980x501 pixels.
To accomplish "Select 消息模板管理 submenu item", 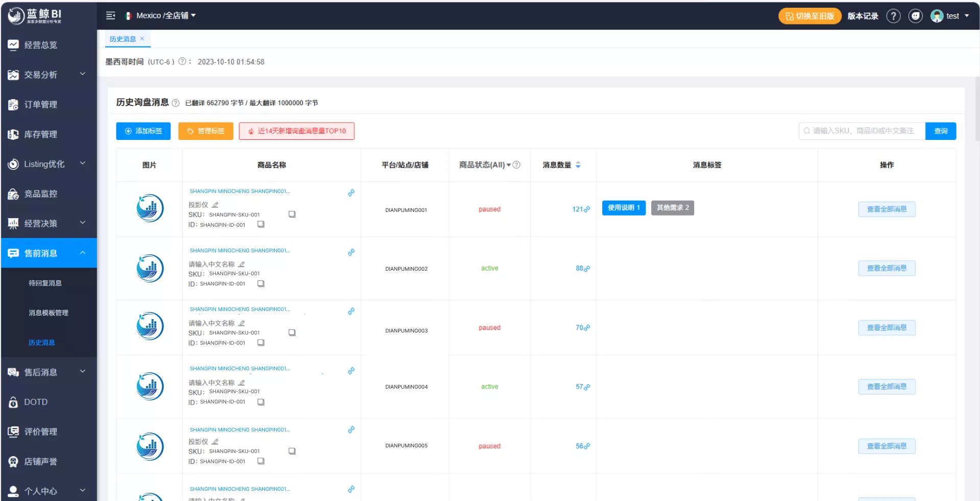I will click(x=48, y=313).
